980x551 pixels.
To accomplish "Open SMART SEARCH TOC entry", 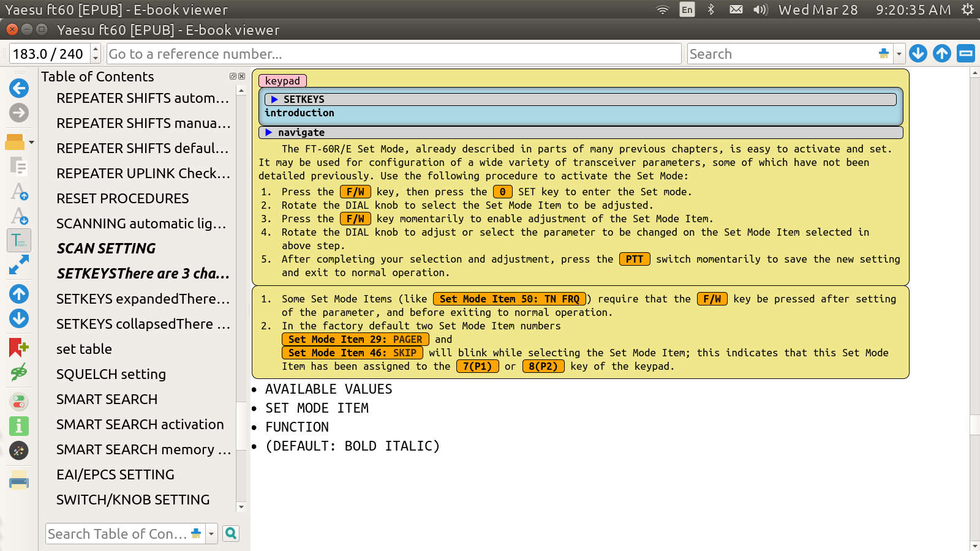I will (107, 399).
